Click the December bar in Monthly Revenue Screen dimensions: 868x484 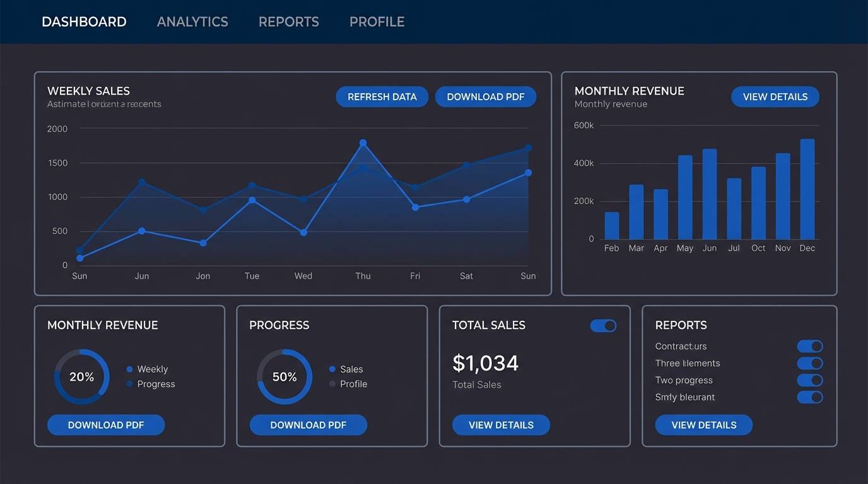pos(807,189)
